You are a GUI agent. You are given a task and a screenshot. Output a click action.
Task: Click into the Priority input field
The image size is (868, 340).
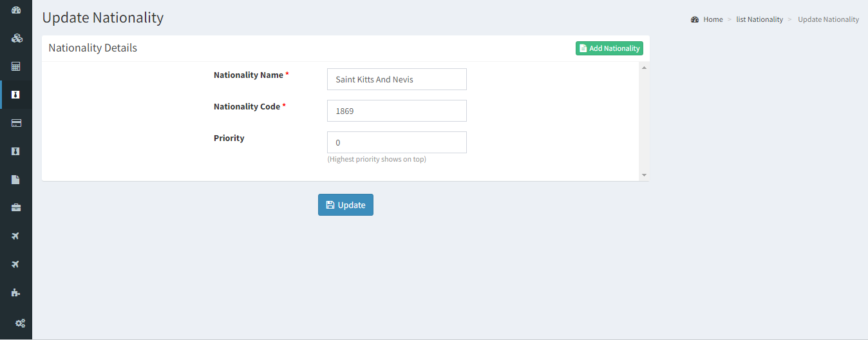pyautogui.click(x=397, y=142)
